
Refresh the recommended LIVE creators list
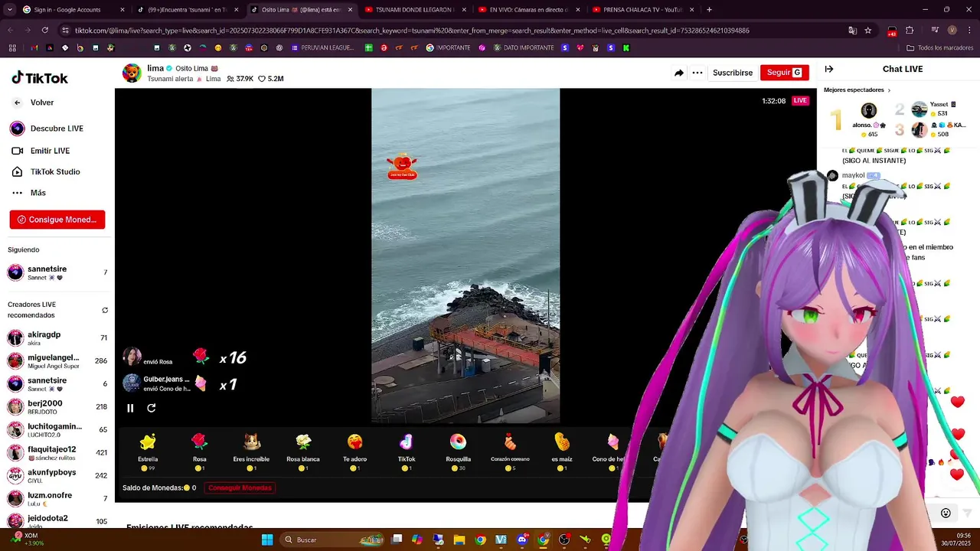(x=105, y=310)
